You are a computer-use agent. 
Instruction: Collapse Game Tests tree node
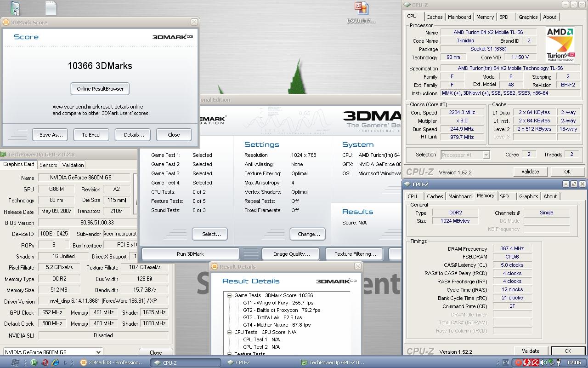[x=229, y=295]
